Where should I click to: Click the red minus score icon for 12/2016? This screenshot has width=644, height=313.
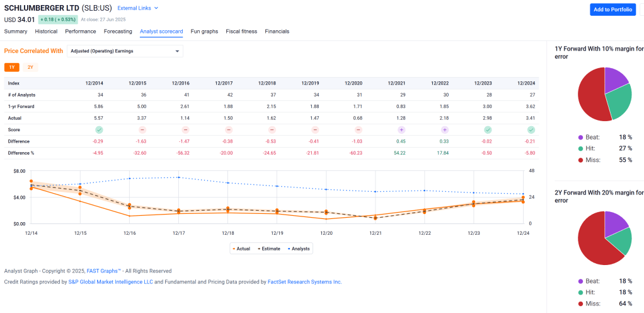pyautogui.click(x=186, y=129)
